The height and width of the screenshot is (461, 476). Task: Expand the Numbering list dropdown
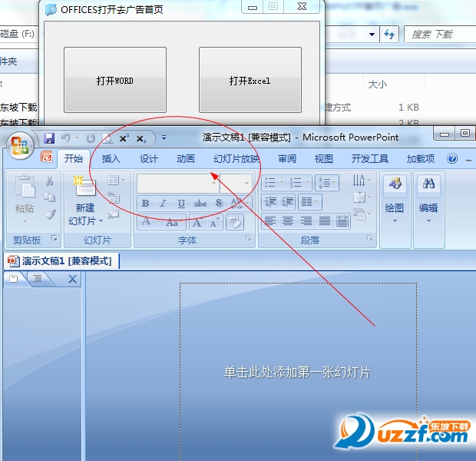coord(307,183)
